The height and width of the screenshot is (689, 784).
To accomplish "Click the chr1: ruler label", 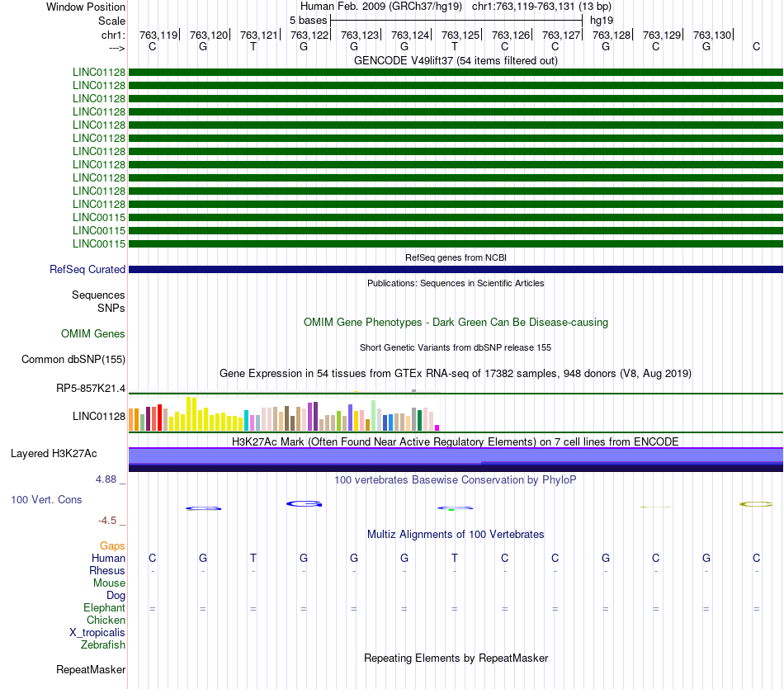I will (x=113, y=35).
